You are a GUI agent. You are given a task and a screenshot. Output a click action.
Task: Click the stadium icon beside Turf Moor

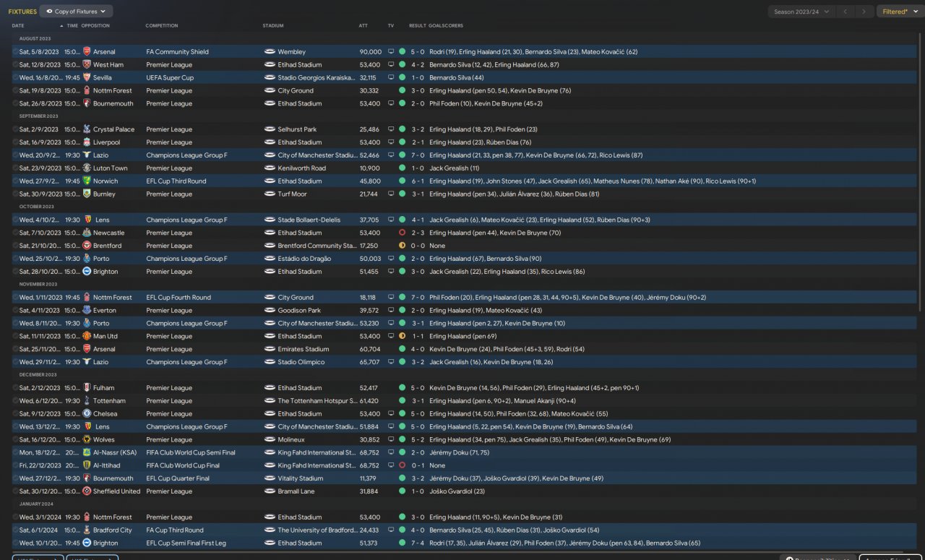270,194
